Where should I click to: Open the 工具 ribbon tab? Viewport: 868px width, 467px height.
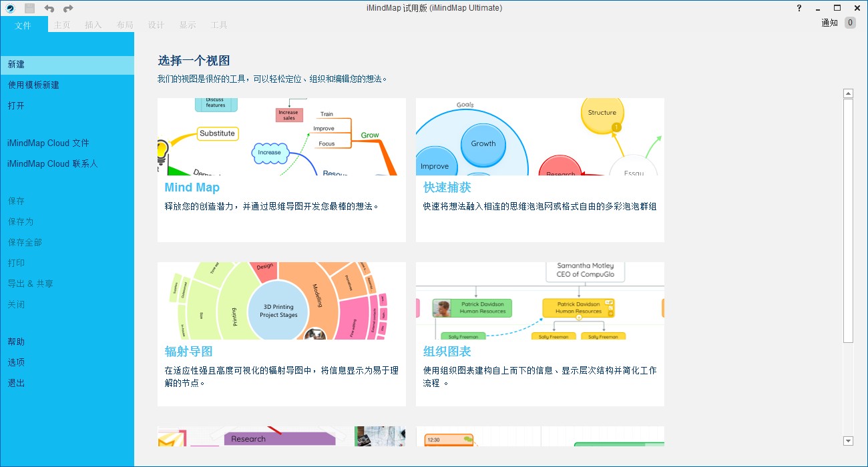(x=218, y=25)
